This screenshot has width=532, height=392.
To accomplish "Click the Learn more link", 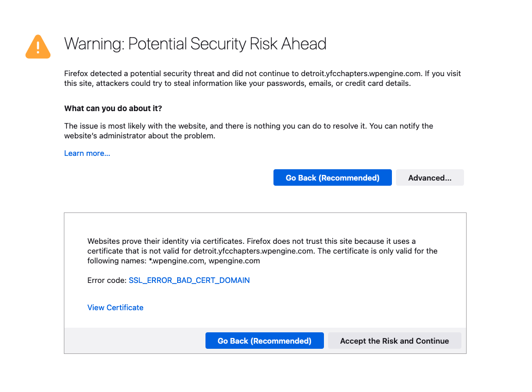I will pyautogui.click(x=87, y=153).
